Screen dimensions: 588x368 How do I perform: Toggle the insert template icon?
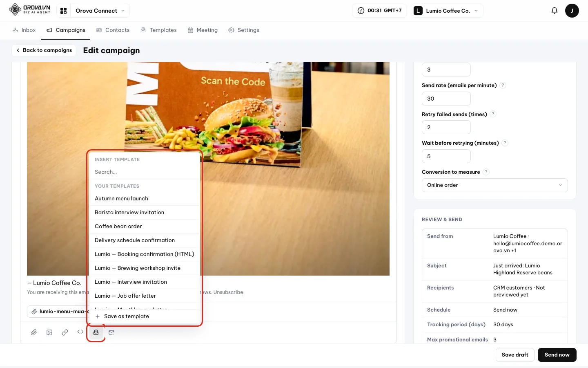[x=96, y=332]
